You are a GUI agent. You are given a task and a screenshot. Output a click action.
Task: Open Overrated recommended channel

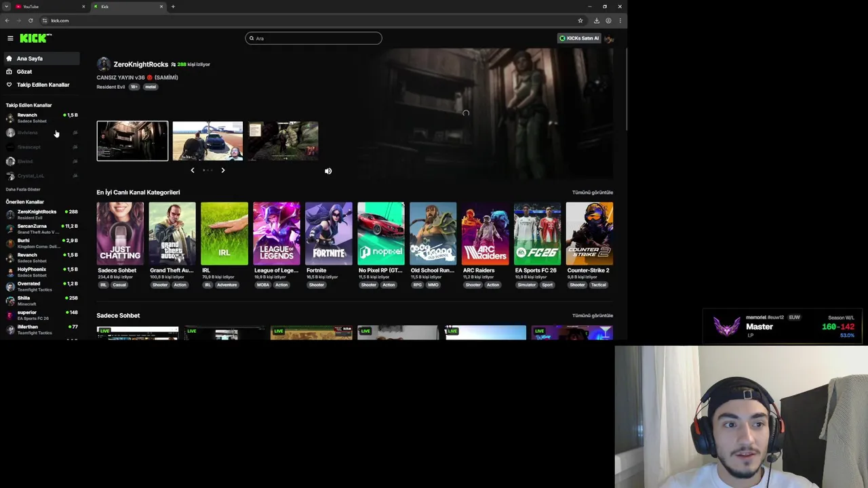coord(41,287)
